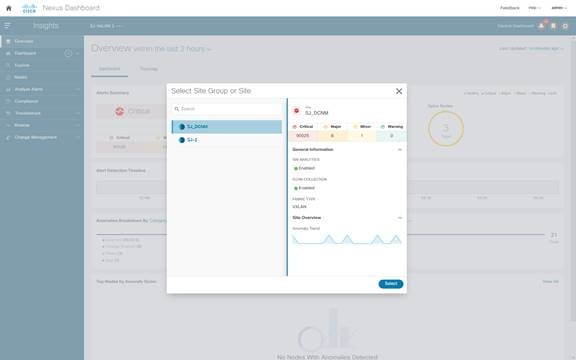
Task: Click the SJ_DCNM site globe icon
Action: point(181,126)
